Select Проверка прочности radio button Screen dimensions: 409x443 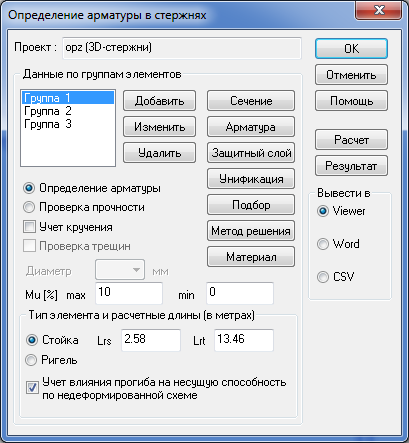pyautogui.click(x=29, y=207)
